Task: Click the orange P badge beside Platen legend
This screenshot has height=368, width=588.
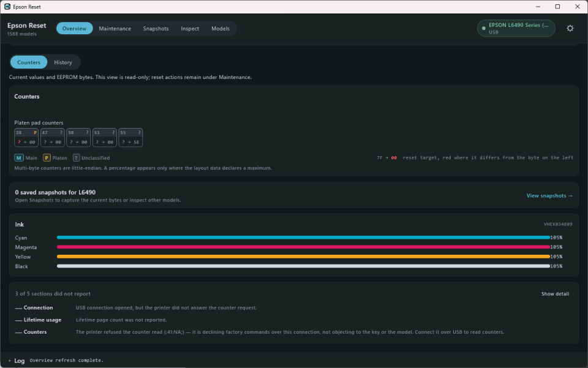Action: point(47,158)
